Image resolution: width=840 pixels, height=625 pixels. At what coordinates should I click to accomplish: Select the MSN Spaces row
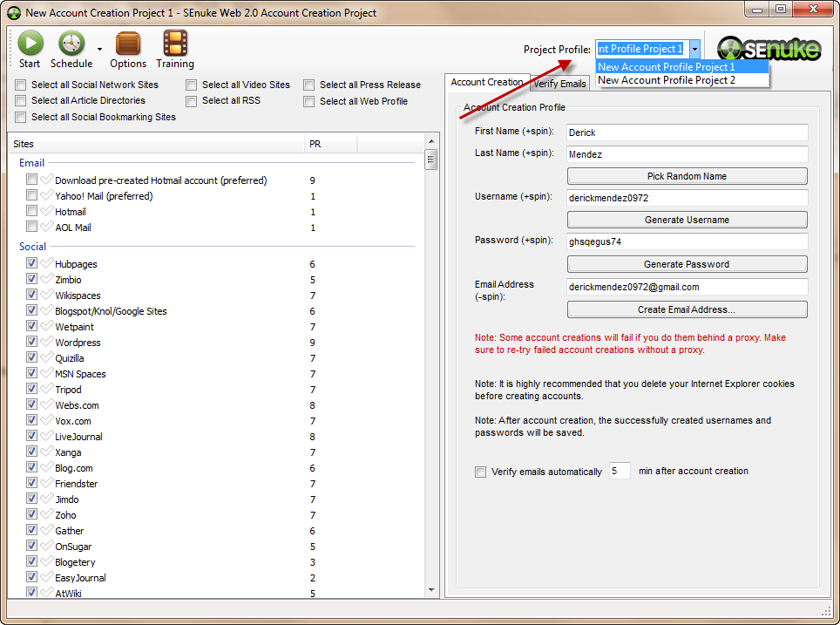coord(214,374)
